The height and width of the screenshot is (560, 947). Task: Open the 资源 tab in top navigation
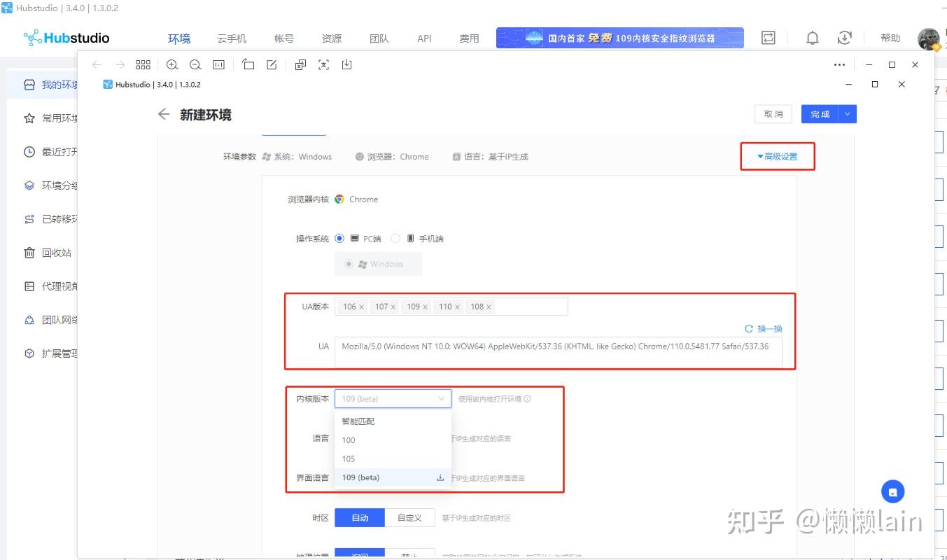pyautogui.click(x=332, y=38)
